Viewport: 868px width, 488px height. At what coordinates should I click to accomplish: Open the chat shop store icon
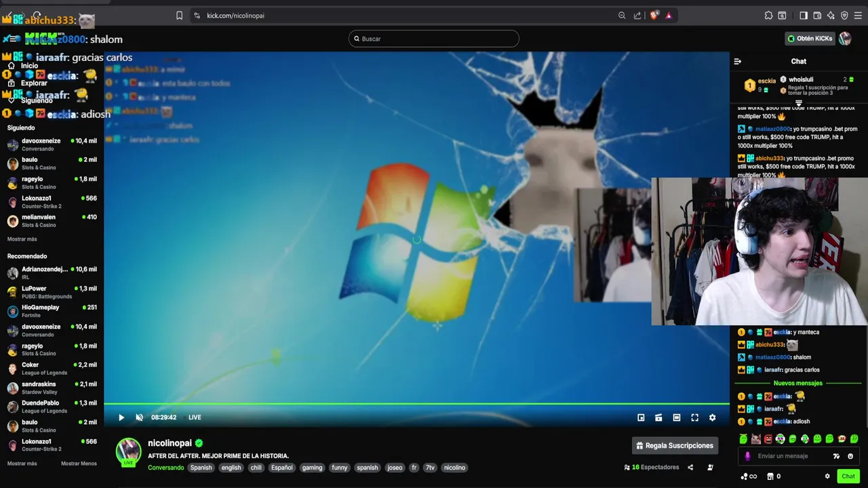point(770,476)
